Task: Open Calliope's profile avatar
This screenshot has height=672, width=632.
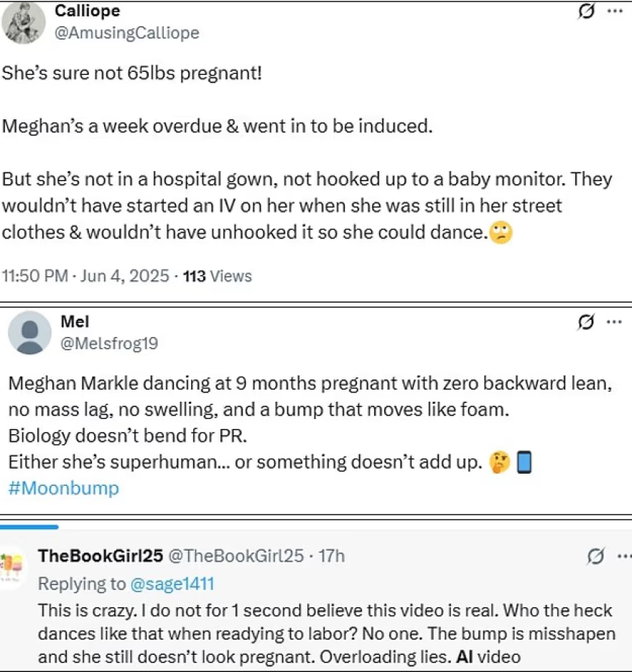Action: point(24,23)
